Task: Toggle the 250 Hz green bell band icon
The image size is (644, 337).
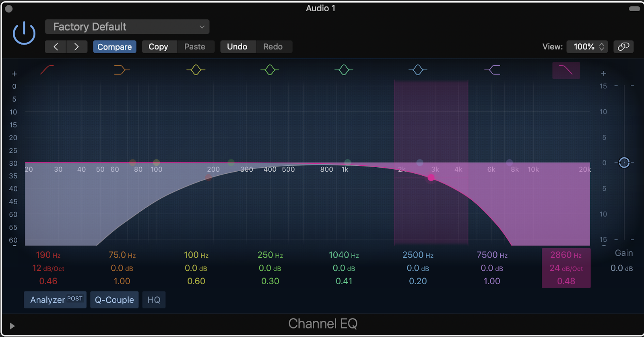Action: tap(270, 70)
